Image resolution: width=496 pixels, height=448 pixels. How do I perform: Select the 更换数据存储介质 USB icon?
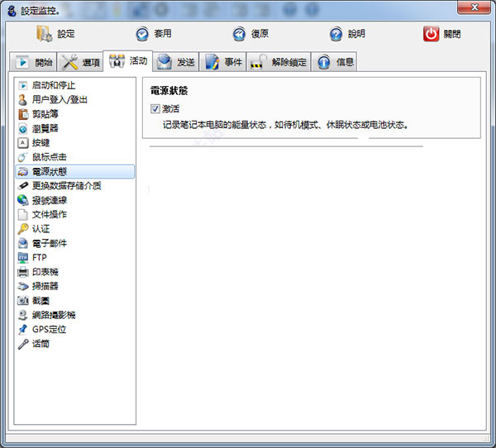(23, 186)
